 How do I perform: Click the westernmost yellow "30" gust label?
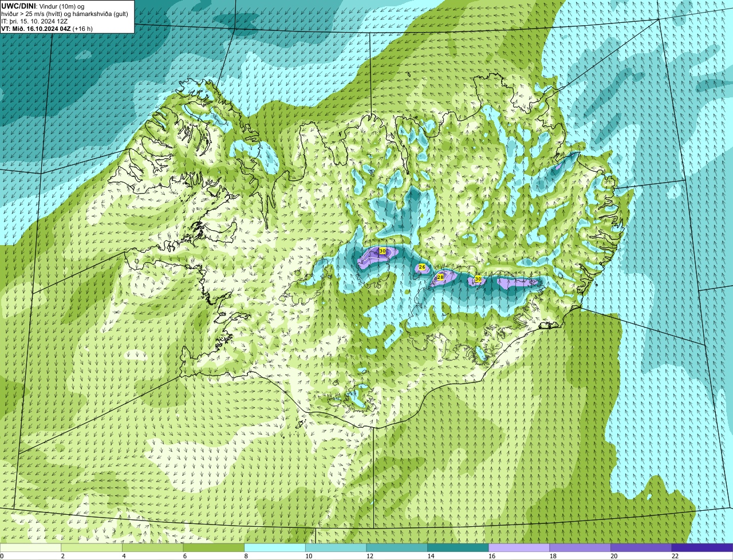click(383, 251)
